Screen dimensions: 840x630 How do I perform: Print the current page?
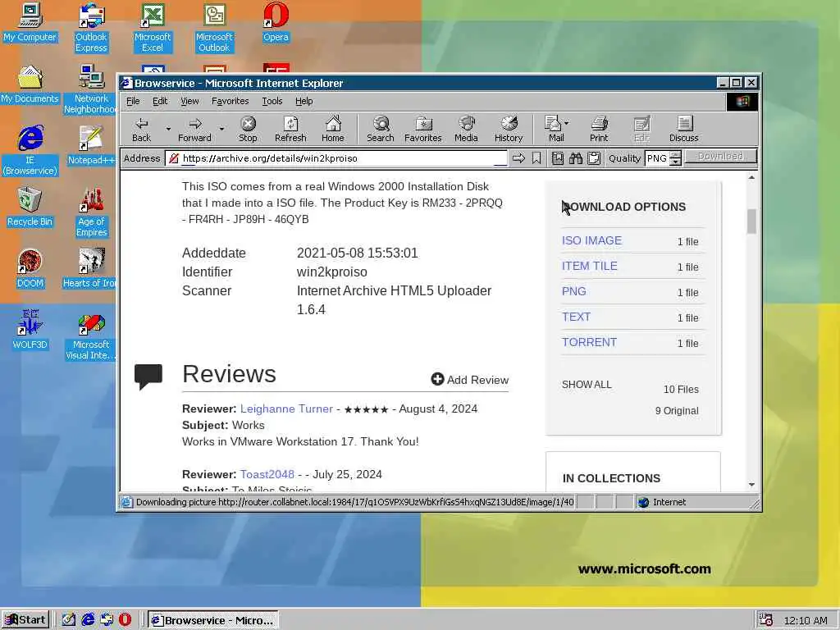599,130
